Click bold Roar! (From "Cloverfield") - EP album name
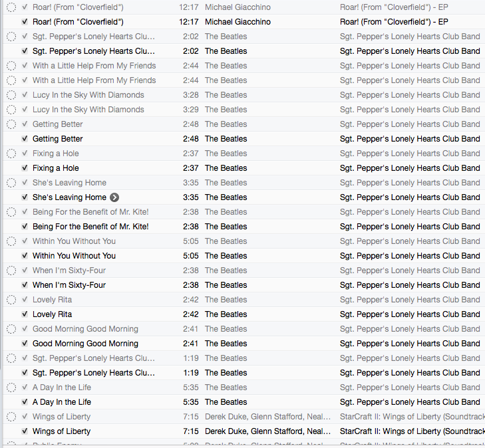This screenshot has width=485, height=448. [394, 22]
